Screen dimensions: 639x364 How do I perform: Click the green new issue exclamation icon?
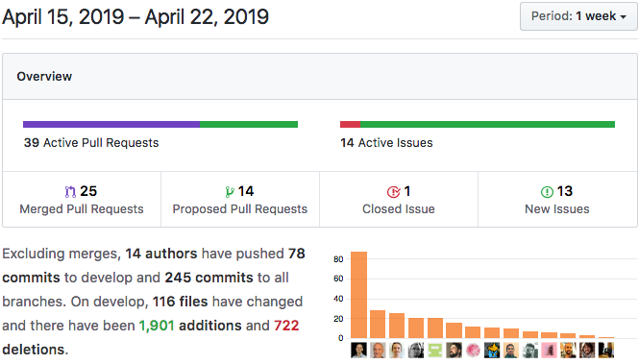coord(547,192)
